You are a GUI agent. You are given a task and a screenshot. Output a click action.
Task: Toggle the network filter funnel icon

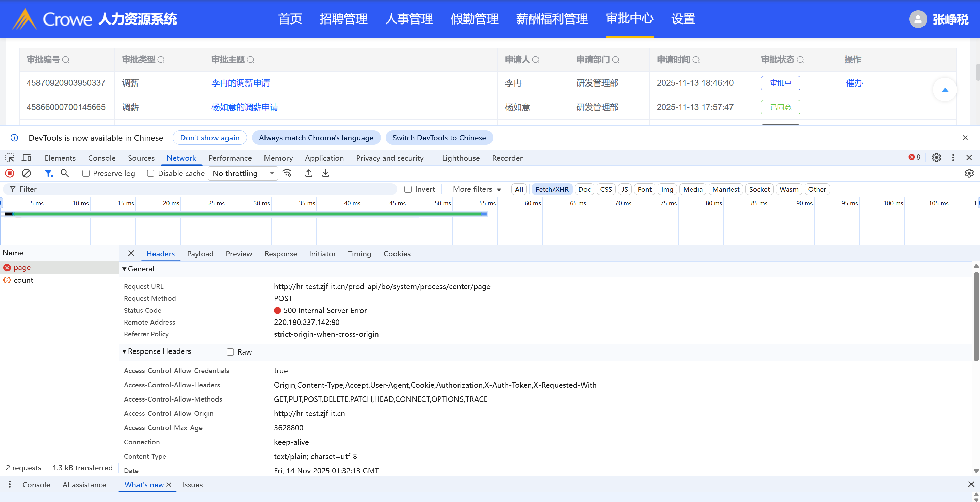tap(48, 174)
